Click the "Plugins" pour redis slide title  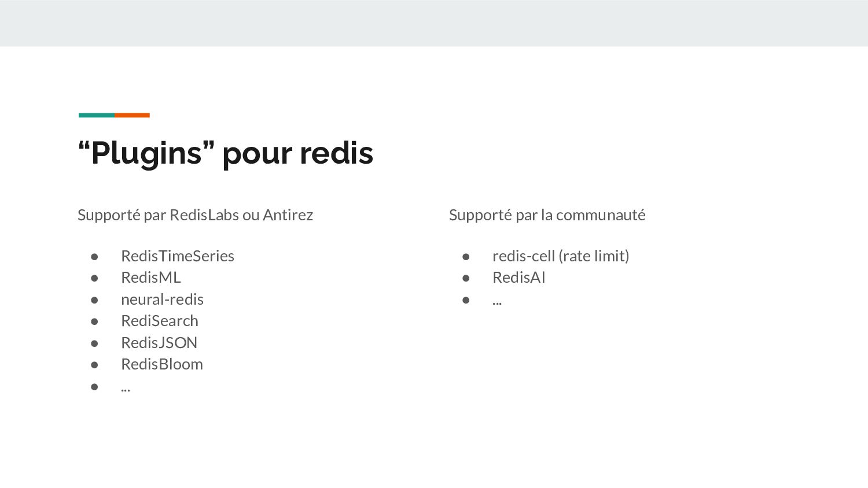click(226, 153)
